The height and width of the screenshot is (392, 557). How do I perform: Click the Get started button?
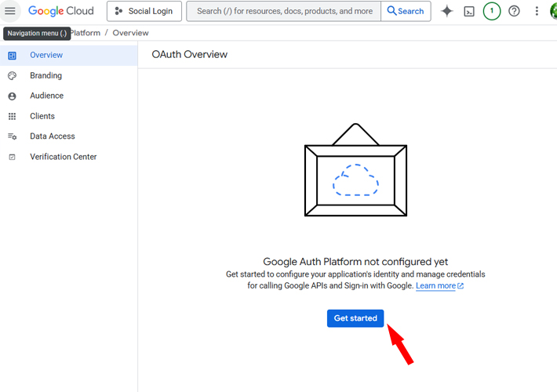pyautogui.click(x=355, y=318)
